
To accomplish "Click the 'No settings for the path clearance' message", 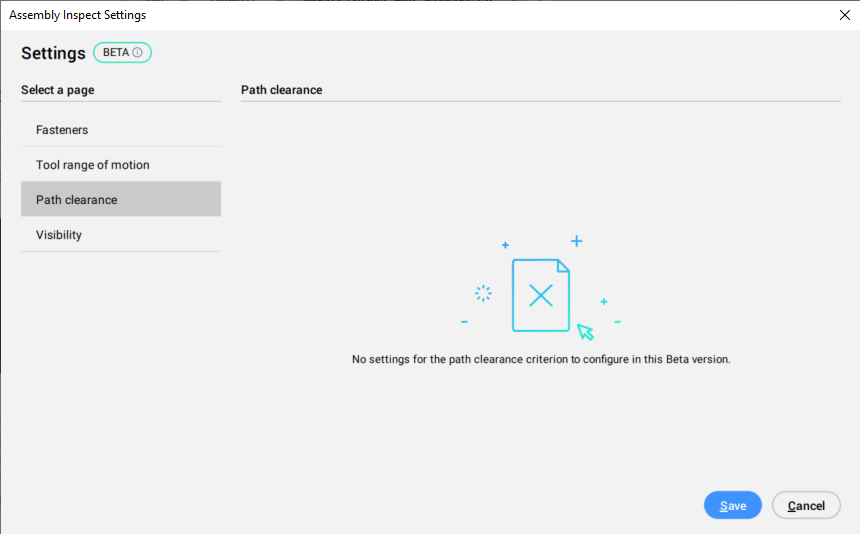I will coord(541,360).
